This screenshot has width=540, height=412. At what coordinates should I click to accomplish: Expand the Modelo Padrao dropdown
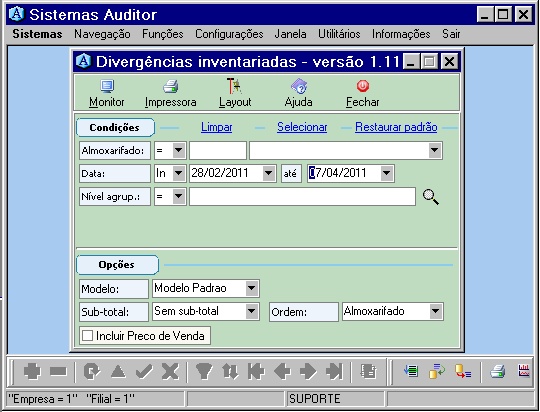point(252,288)
